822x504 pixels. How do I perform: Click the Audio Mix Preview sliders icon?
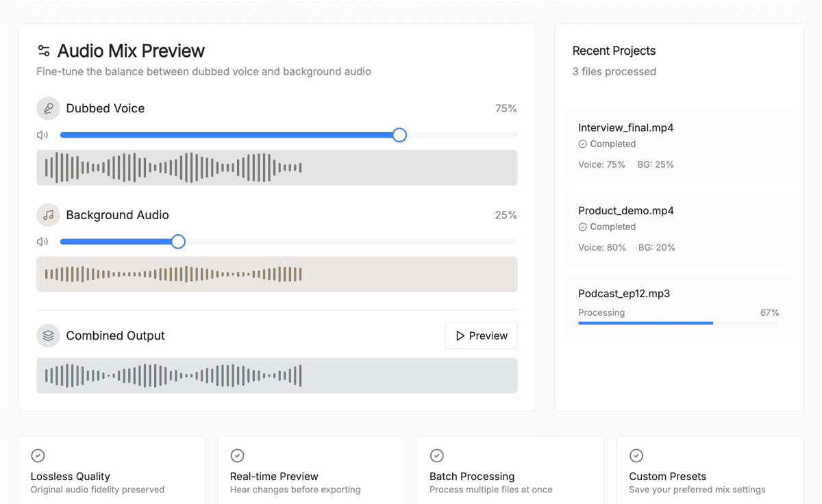(43, 50)
